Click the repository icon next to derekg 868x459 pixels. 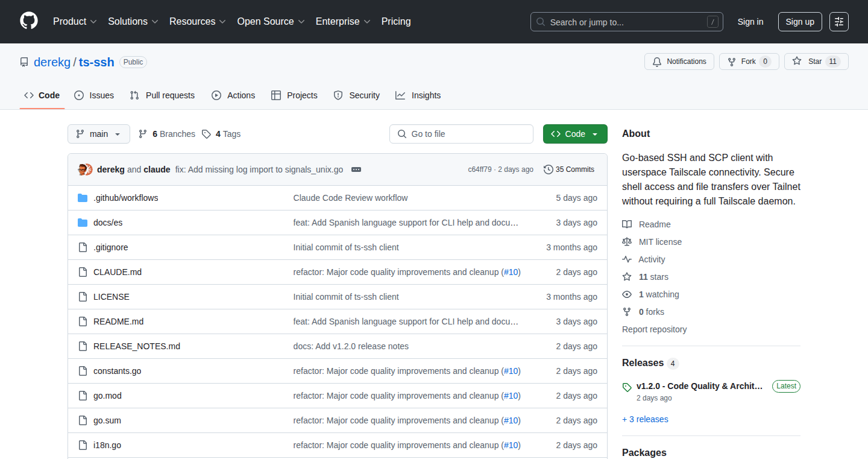[24, 62]
